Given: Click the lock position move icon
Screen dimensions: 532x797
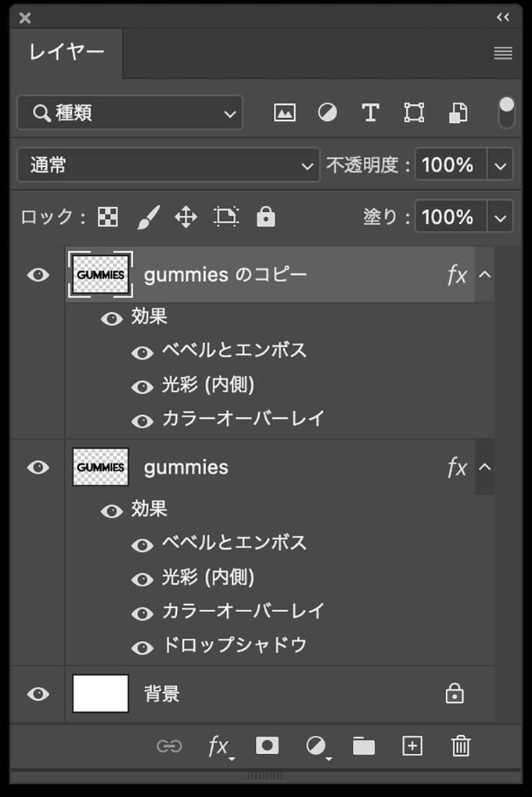Looking at the screenshot, I should coord(185,217).
